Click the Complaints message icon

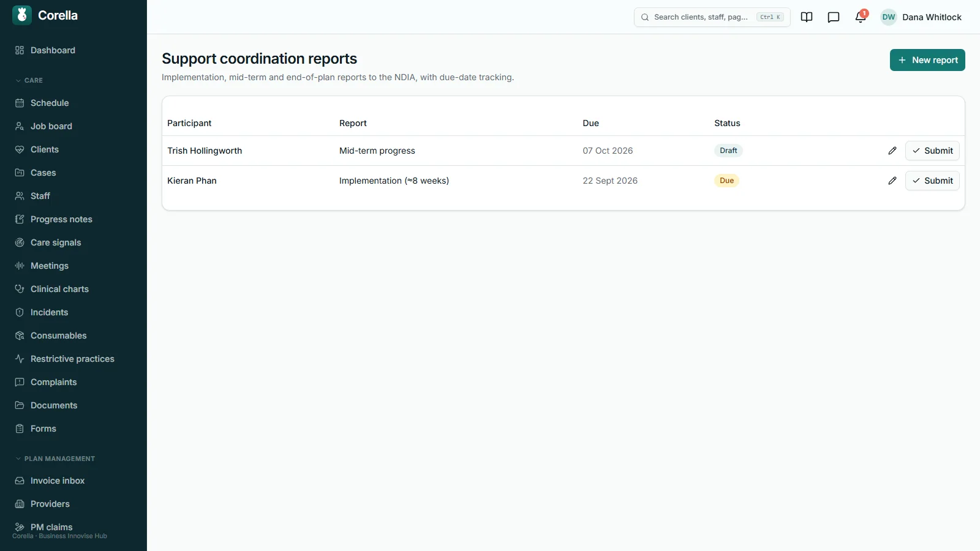point(20,382)
